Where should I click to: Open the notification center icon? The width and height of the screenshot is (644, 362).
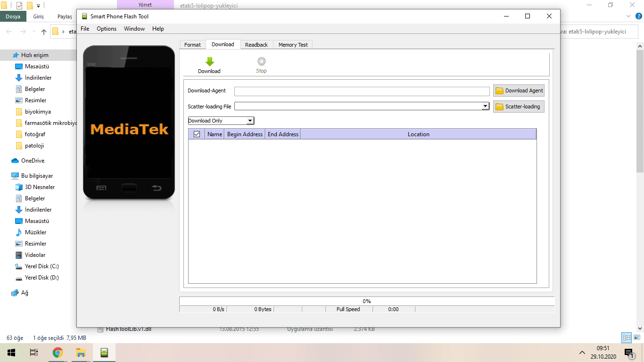(628, 353)
